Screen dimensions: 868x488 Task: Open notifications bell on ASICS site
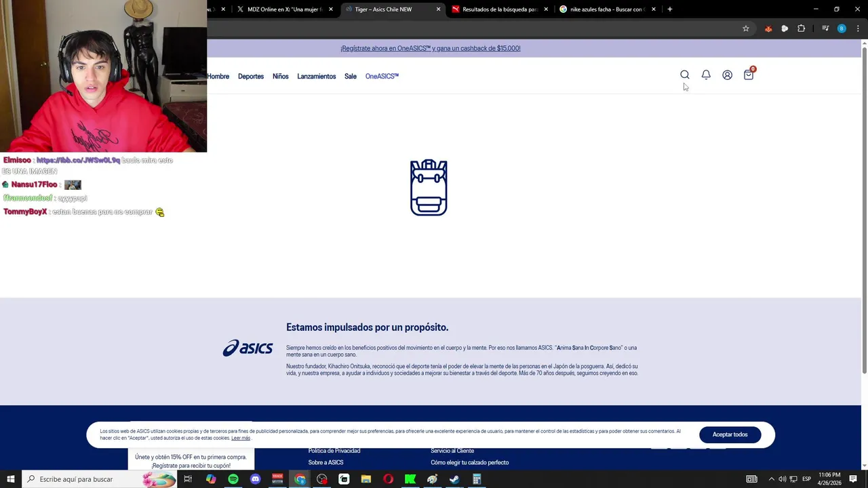[x=706, y=75]
